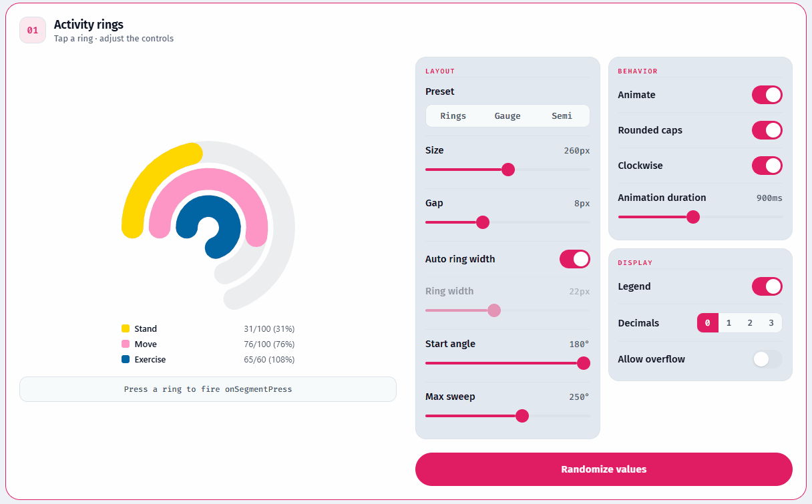The width and height of the screenshot is (812, 504).
Task: Click the Move value 76/100 (76%)
Action: point(269,344)
